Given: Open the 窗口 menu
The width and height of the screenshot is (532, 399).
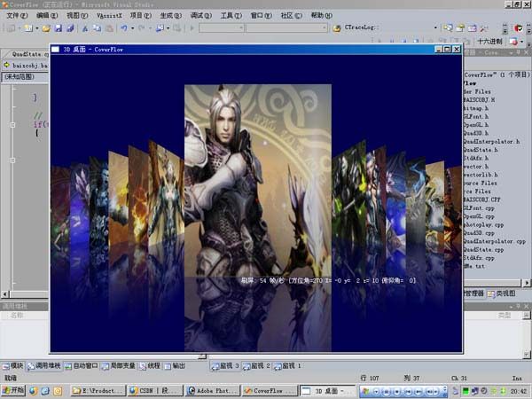Looking at the screenshot, I should click(x=262, y=15).
